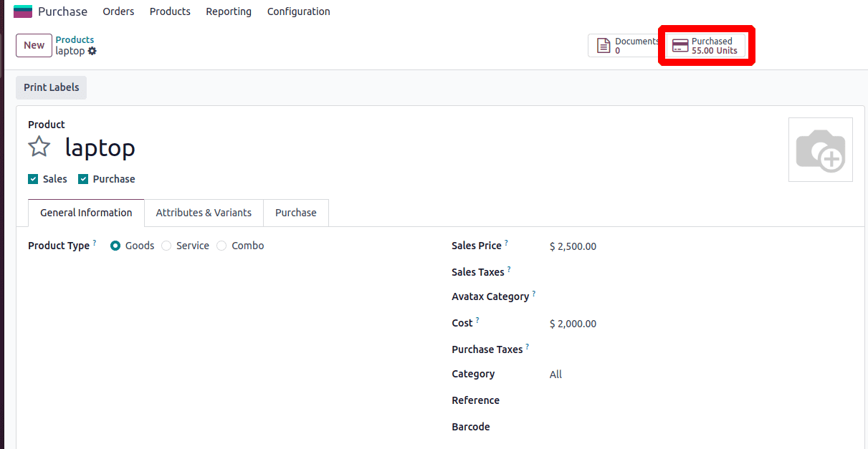Switch to the Attributes & Variants tab
Image resolution: width=868 pixels, height=449 pixels.
click(204, 213)
